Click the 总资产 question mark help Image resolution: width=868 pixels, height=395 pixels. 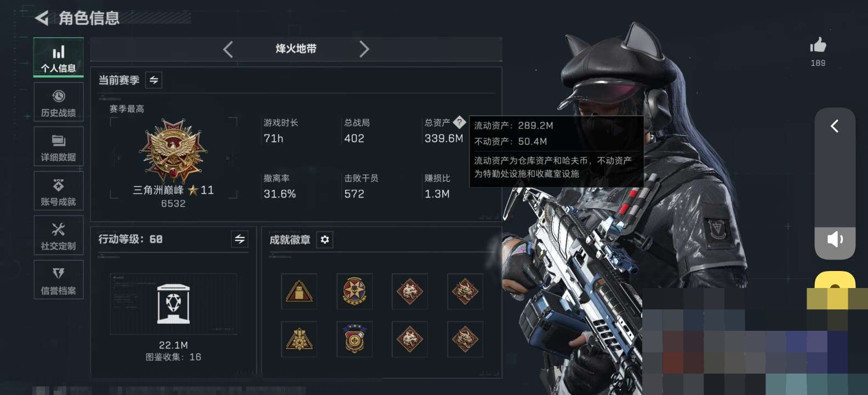coord(459,122)
